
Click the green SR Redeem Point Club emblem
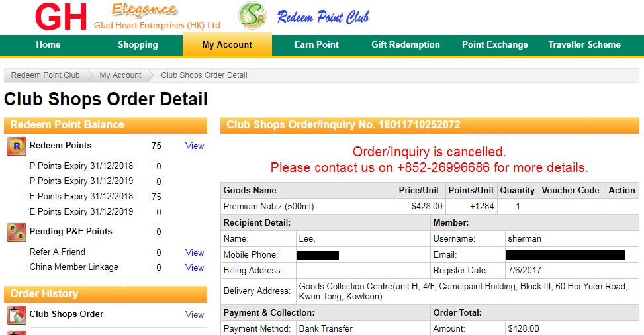pyautogui.click(x=253, y=16)
